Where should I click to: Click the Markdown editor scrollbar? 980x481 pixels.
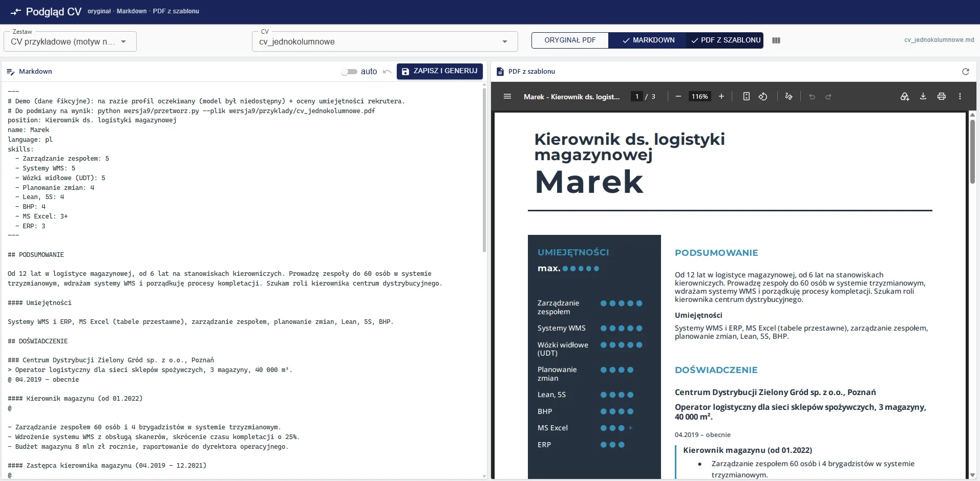(484, 170)
